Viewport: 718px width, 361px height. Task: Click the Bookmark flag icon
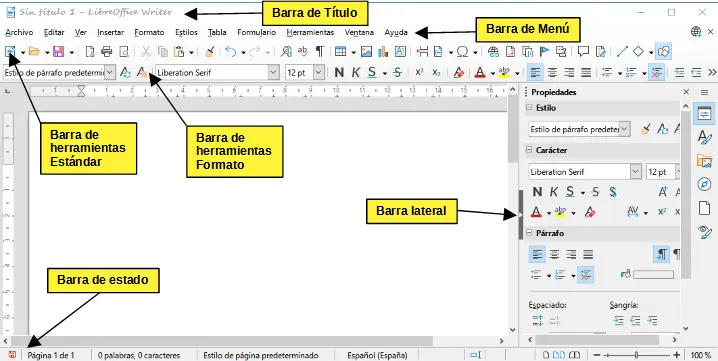(544, 51)
